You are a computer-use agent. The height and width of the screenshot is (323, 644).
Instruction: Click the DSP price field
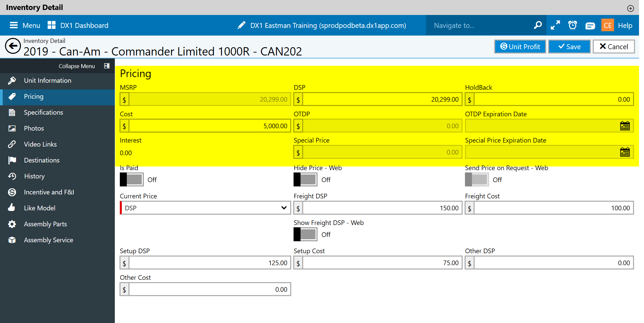(x=382, y=99)
